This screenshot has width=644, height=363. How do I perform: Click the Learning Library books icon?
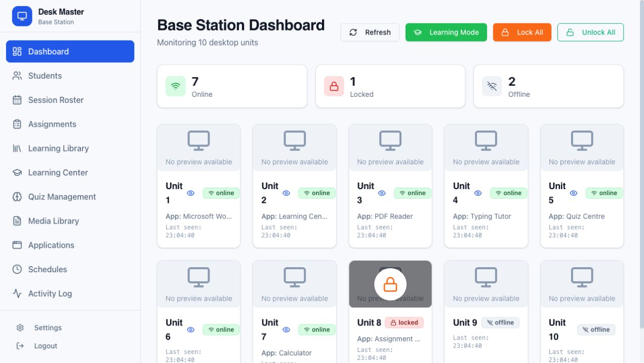pyautogui.click(x=17, y=149)
